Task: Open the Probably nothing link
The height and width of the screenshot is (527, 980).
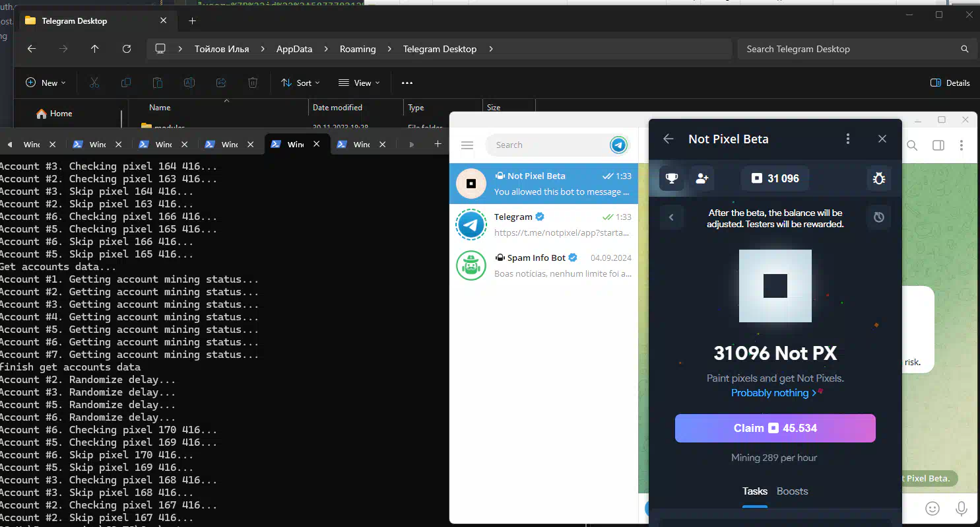Action: 773,392
